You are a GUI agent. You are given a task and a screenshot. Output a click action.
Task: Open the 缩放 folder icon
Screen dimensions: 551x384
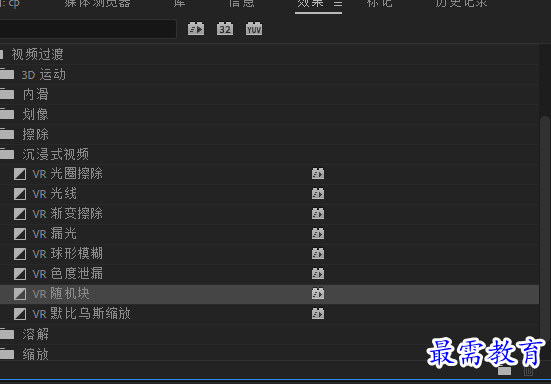click(7, 354)
